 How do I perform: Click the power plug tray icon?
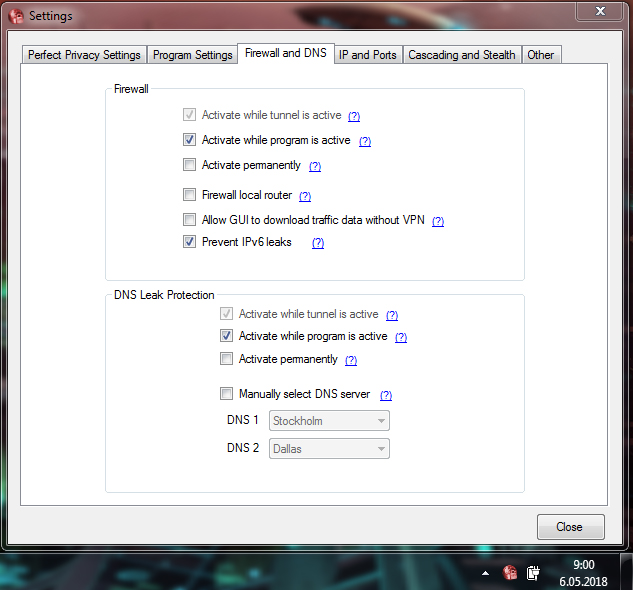click(533, 573)
